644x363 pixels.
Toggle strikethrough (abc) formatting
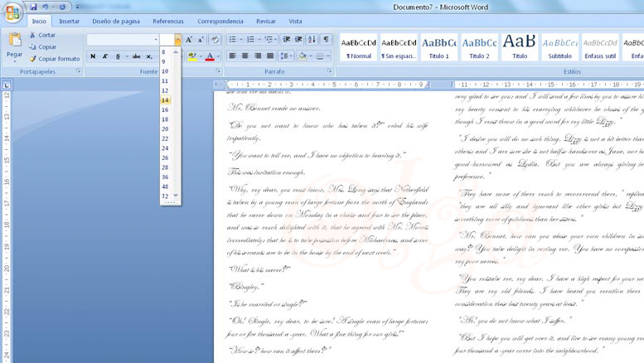click(x=137, y=56)
